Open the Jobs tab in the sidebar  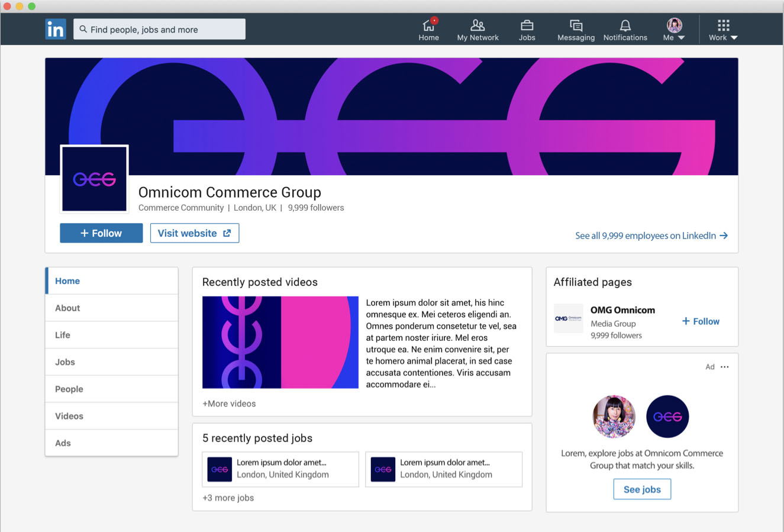point(112,362)
